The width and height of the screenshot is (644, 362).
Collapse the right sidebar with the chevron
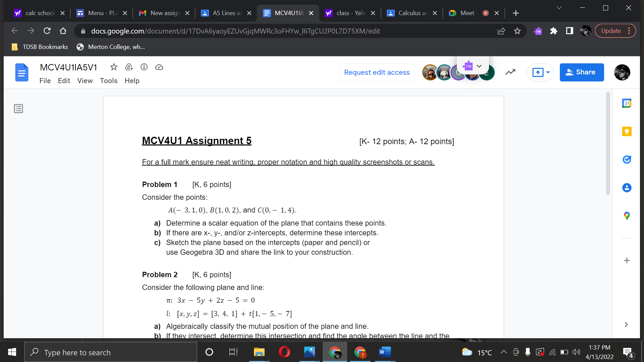point(626,324)
